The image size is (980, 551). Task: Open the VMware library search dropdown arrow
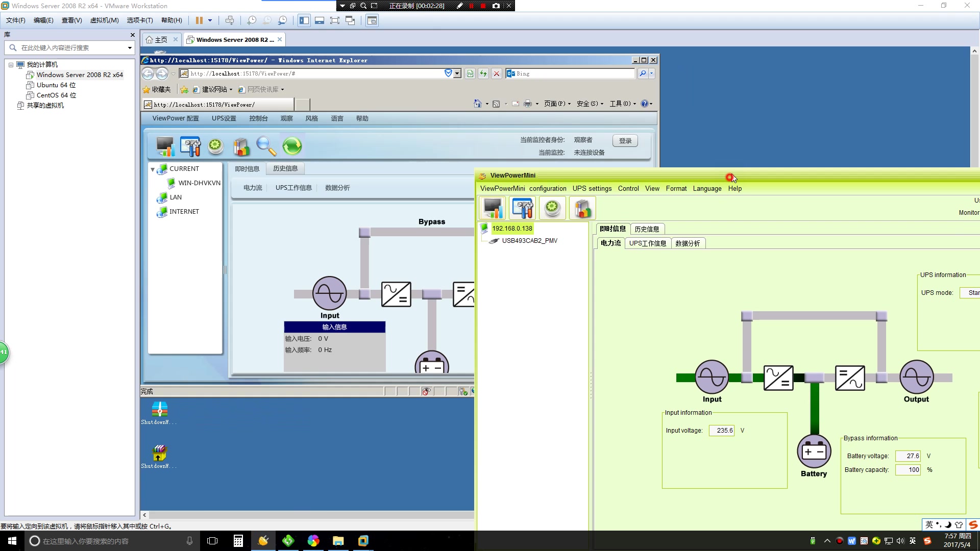130,47
